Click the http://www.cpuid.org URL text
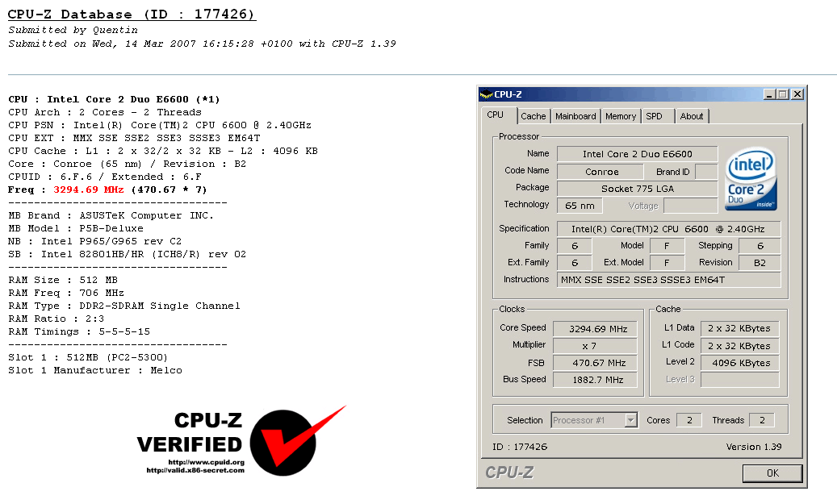The width and height of the screenshot is (837, 504). pyautogui.click(x=206, y=462)
